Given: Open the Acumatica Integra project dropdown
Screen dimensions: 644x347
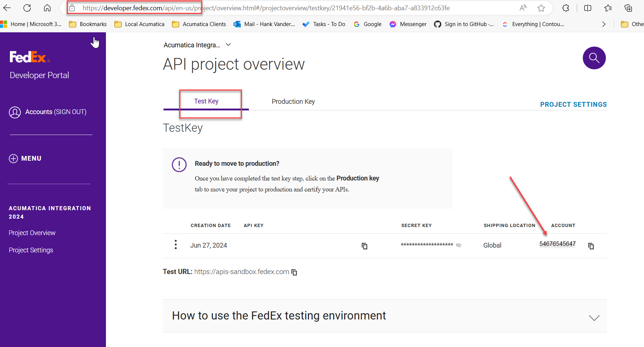Looking at the screenshot, I should tap(228, 45).
